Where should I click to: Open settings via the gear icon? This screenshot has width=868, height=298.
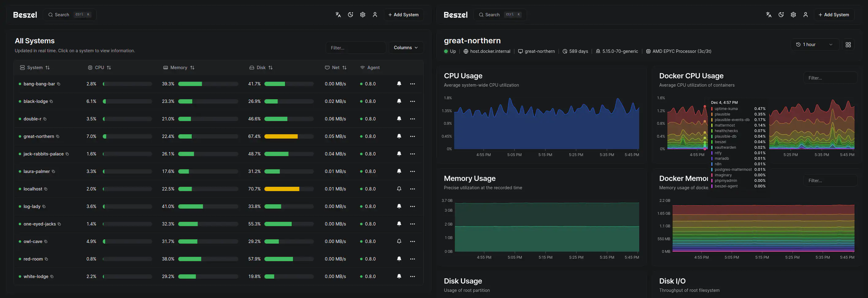click(x=363, y=14)
